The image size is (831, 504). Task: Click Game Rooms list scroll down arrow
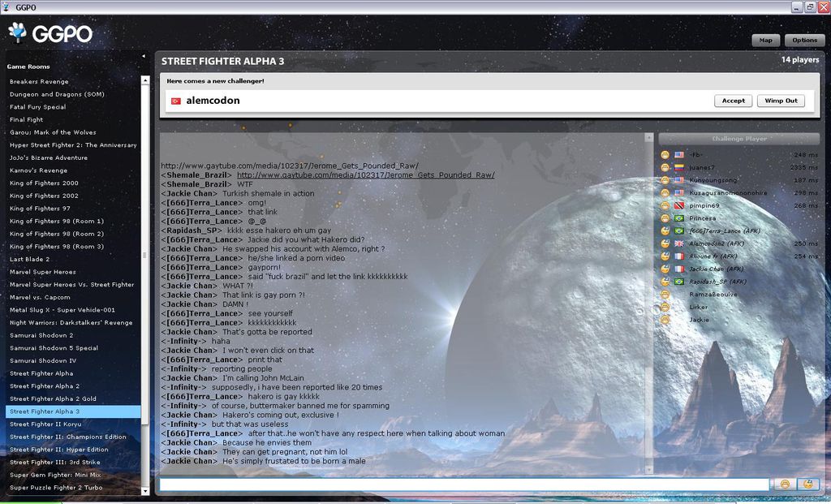pos(145,491)
